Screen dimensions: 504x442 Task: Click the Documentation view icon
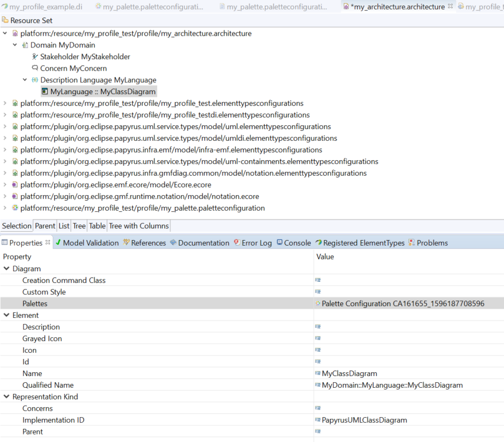pos(173,243)
